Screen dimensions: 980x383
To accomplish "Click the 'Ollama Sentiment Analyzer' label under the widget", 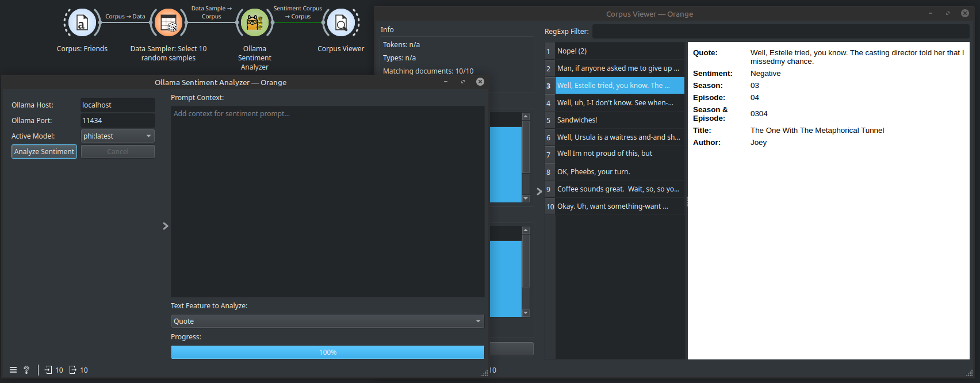I will coord(255,58).
